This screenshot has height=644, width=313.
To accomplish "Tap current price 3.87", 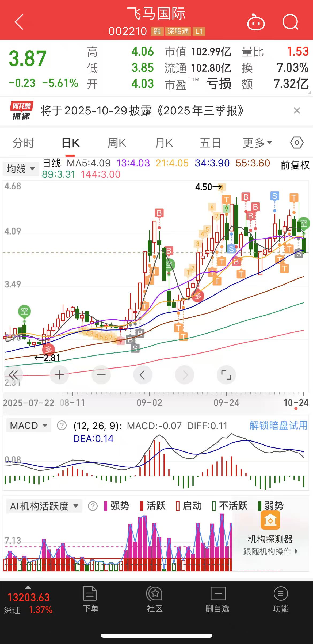I will 28,59.
